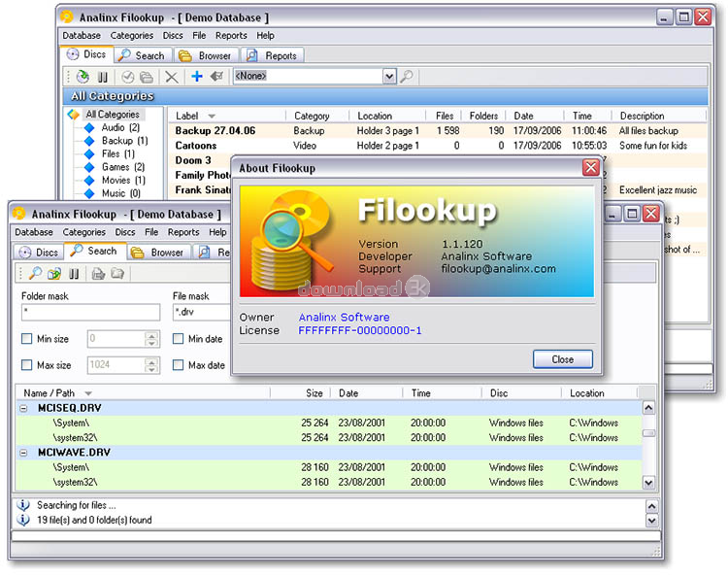
Task: Enable the Min size checkbox
Action: 27,339
